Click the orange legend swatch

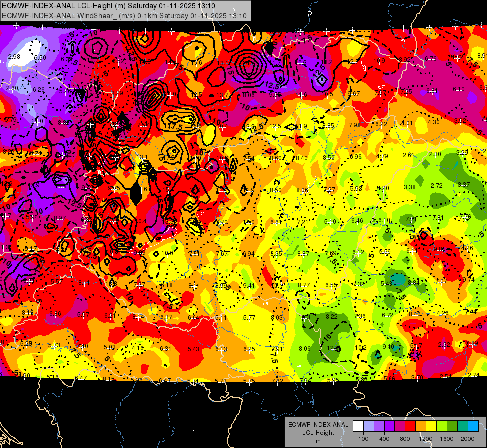420,426
